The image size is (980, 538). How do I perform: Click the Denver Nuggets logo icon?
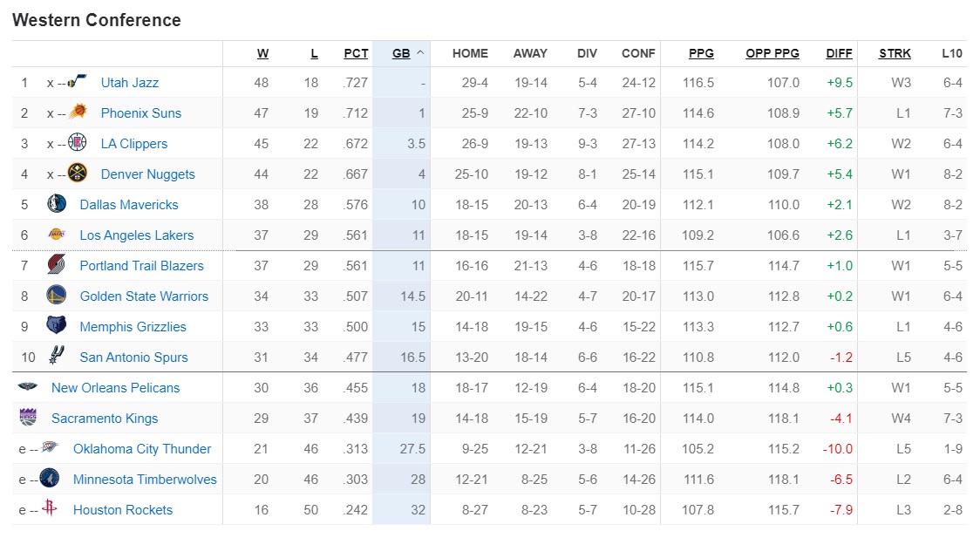pyautogui.click(x=78, y=174)
